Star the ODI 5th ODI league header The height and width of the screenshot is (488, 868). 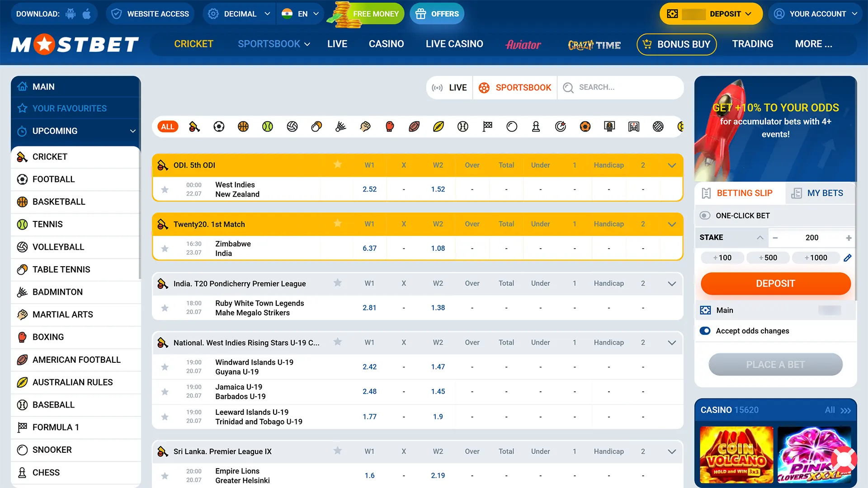(337, 164)
